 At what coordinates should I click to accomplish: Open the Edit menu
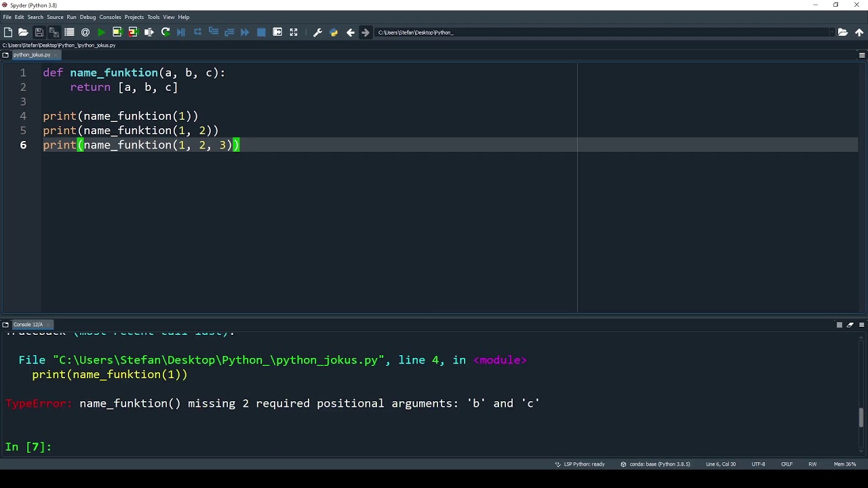(20, 17)
